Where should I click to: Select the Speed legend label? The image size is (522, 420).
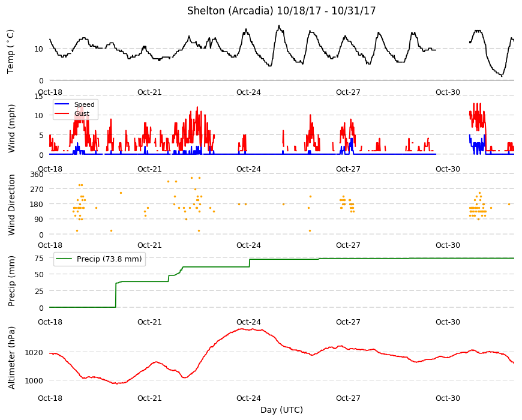tap(84, 104)
